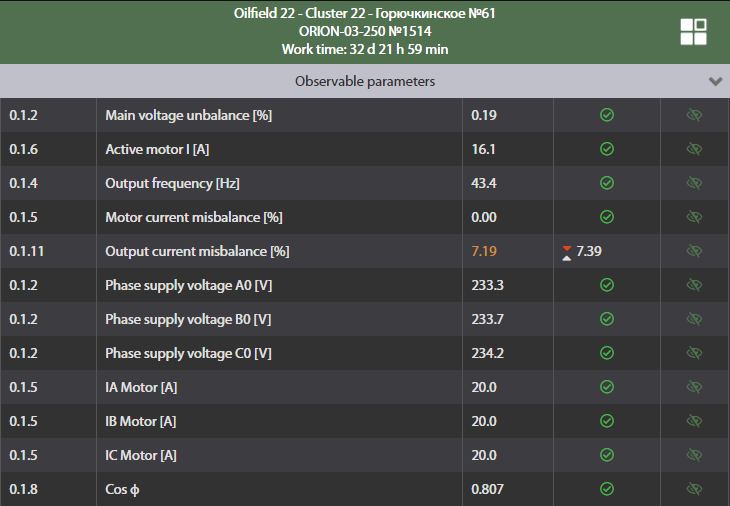Toggle visibility of Phase supply voltage C0
Screen dimensions: 730x506
tap(694, 353)
